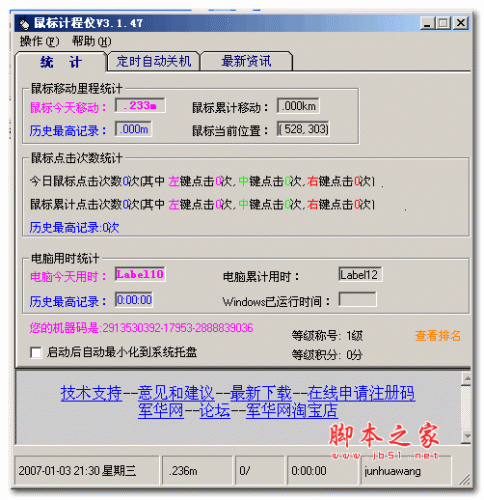Open the 军华网淘宝店 link
Image resolution: width=484 pixels, height=500 pixels.
click(x=292, y=410)
